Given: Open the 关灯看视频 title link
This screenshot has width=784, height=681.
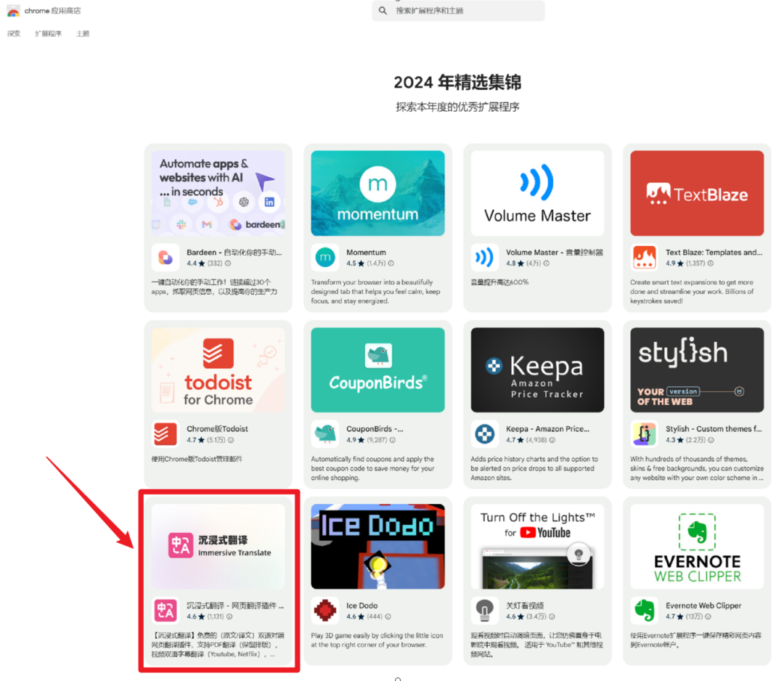Looking at the screenshot, I should [525, 605].
